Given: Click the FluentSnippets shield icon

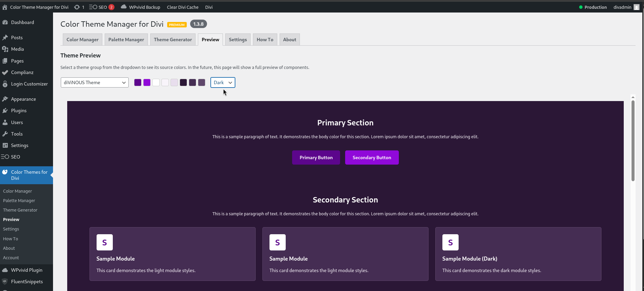Looking at the screenshot, I should pyautogui.click(x=5, y=282).
